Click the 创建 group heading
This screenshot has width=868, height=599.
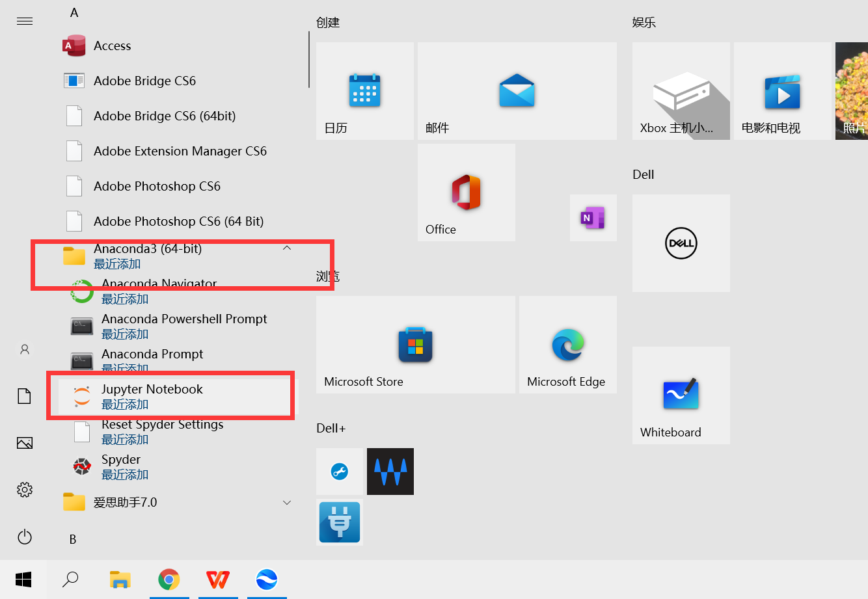point(328,23)
